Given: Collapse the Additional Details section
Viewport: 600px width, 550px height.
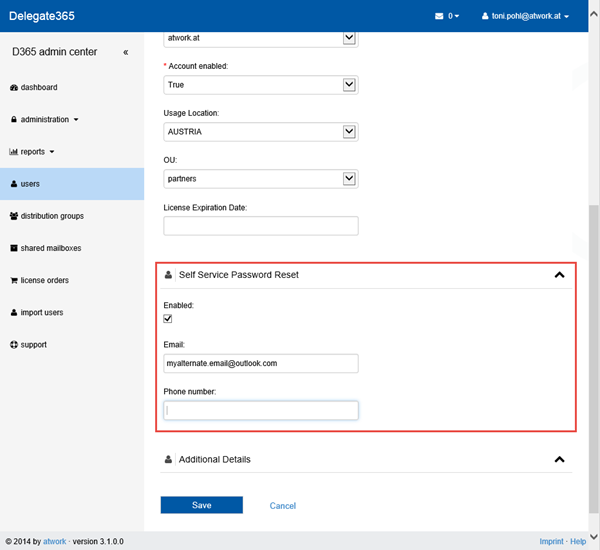Looking at the screenshot, I should 559,460.
